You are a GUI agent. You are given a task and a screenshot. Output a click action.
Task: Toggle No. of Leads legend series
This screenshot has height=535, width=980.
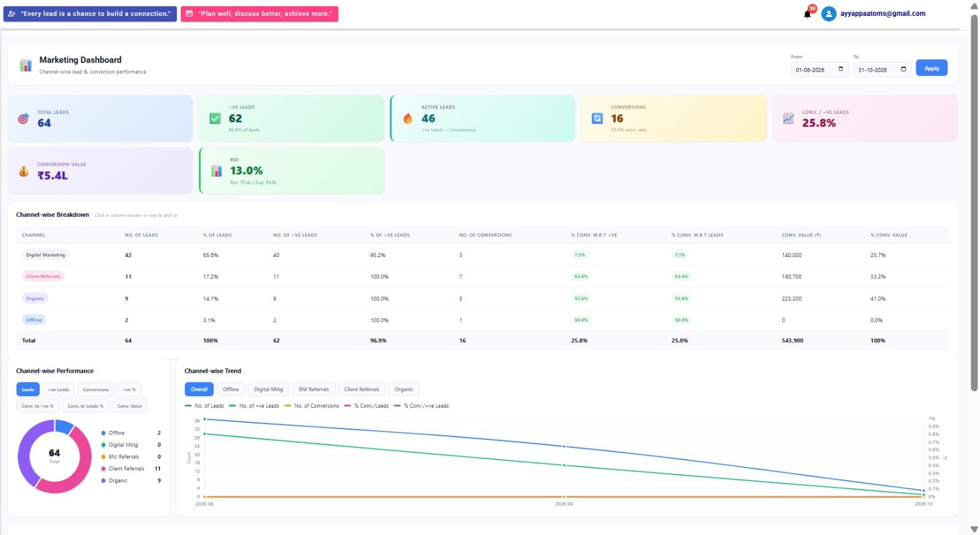coord(205,406)
